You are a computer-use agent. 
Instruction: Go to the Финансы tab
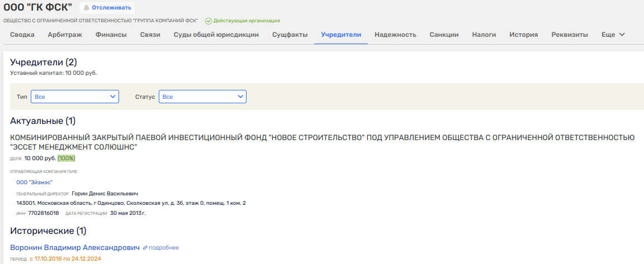111,35
